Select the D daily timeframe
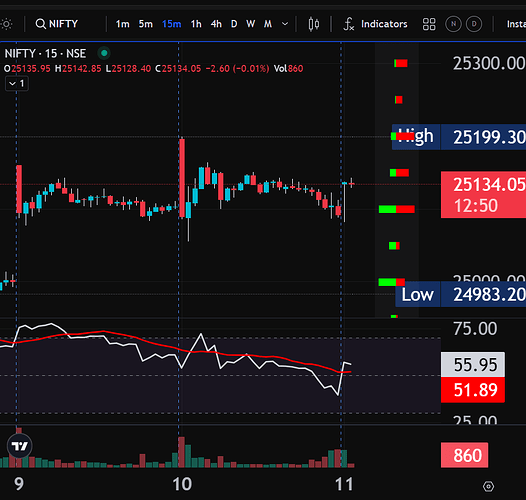The height and width of the screenshot is (500, 526). point(234,24)
